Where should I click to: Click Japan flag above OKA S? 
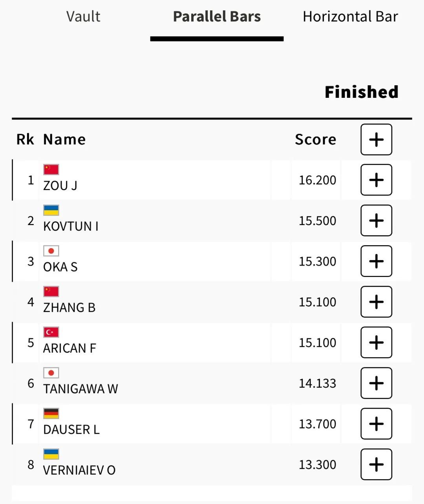(x=51, y=251)
